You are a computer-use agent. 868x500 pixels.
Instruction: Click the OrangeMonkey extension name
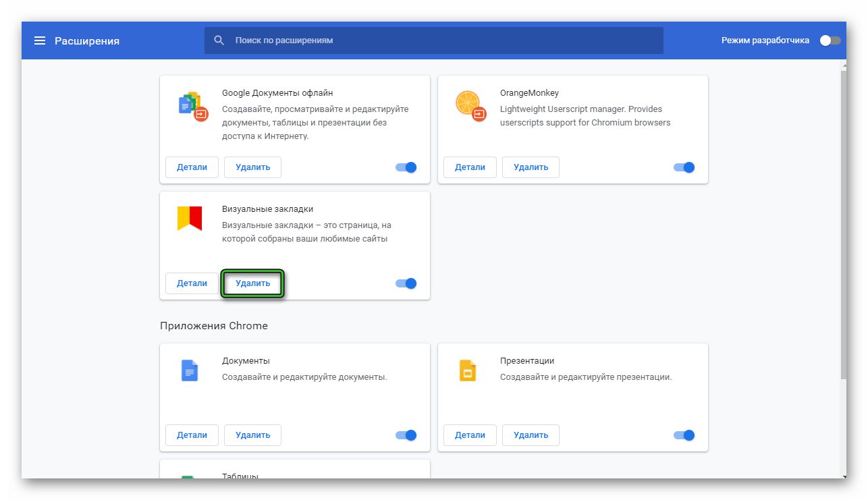point(529,93)
